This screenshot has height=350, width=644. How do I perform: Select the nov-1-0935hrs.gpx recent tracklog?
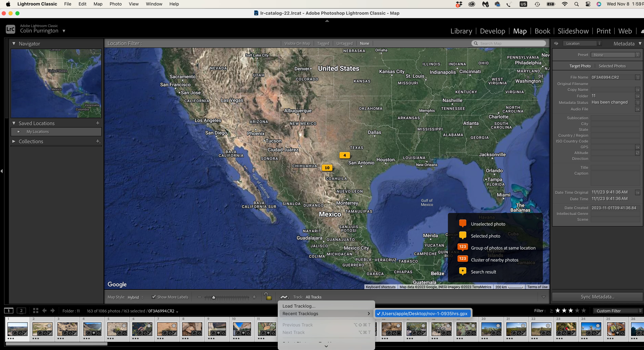point(424,313)
